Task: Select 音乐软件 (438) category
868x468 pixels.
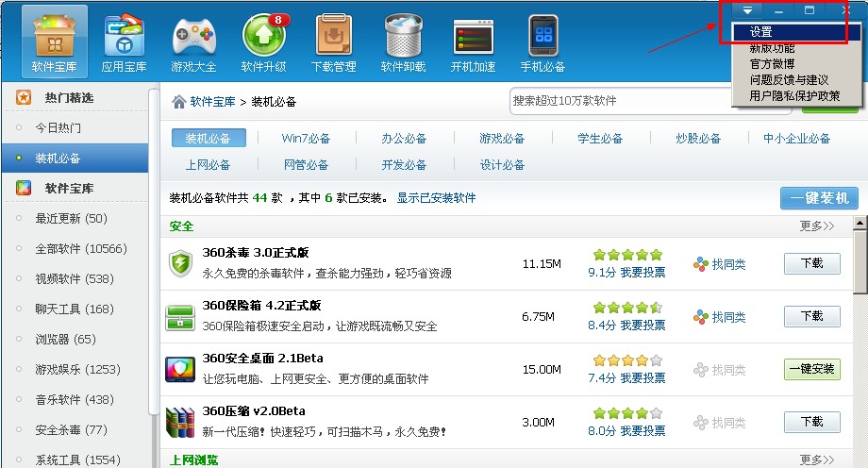Action: click(75, 399)
